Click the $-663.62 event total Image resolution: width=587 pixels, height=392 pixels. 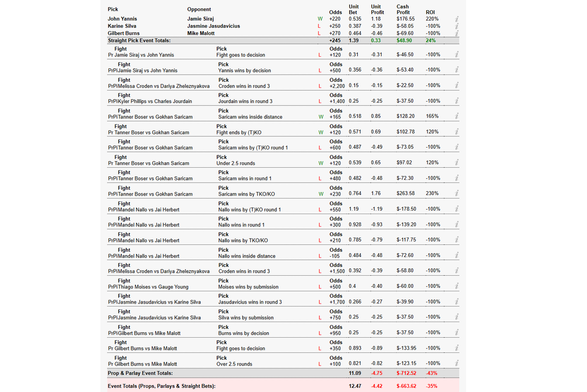[407, 386]
